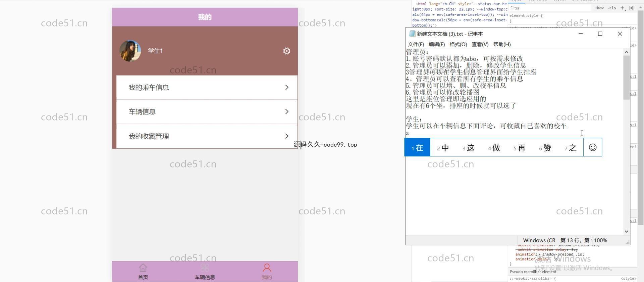Choose IME candidate 4 做
Screen dimensions: 644x282
pos(494,148)
